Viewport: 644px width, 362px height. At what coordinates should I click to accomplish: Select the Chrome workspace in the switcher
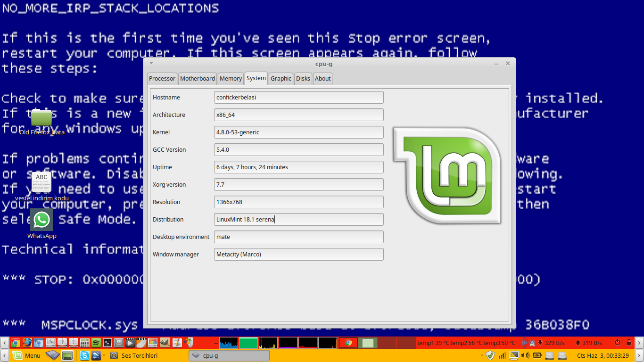(x=348, y=343)
